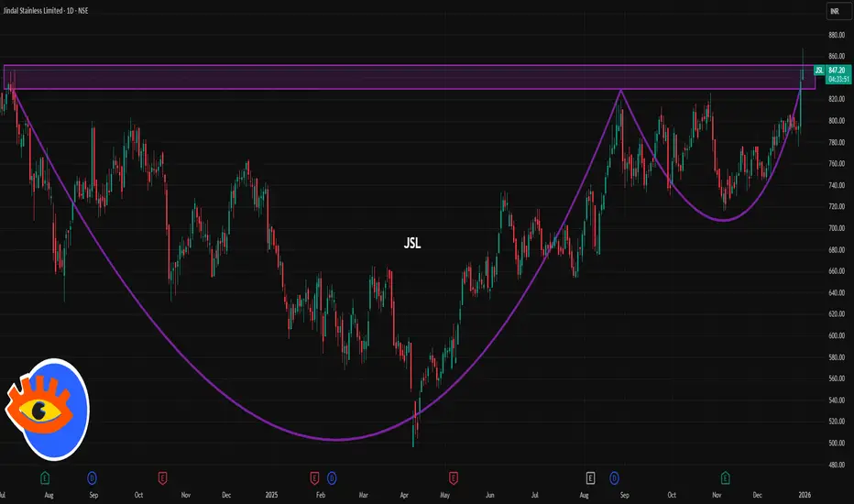Open blue dividend marker beside Feb earnings marker
This screenshot has height=504, width=854.
point(332,478)
